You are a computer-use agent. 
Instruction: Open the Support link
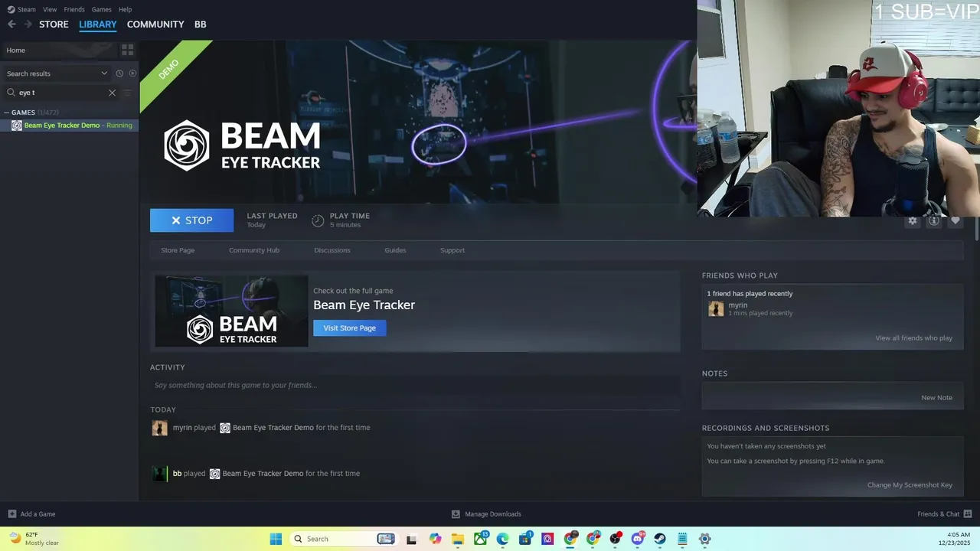[x=452, y=250]
